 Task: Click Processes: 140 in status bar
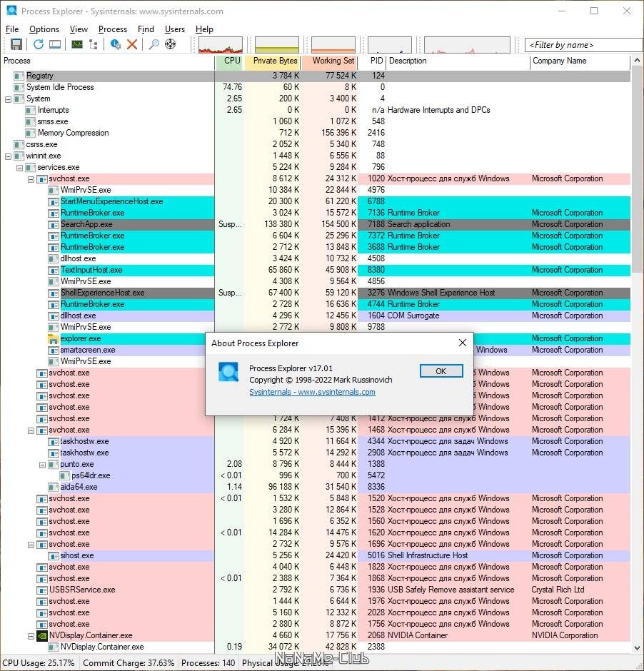208,663
